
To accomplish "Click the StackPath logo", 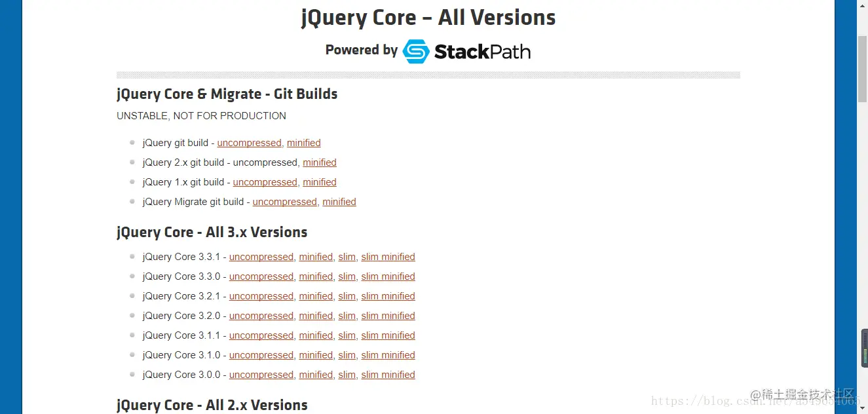I will click(x=466, y=51).
